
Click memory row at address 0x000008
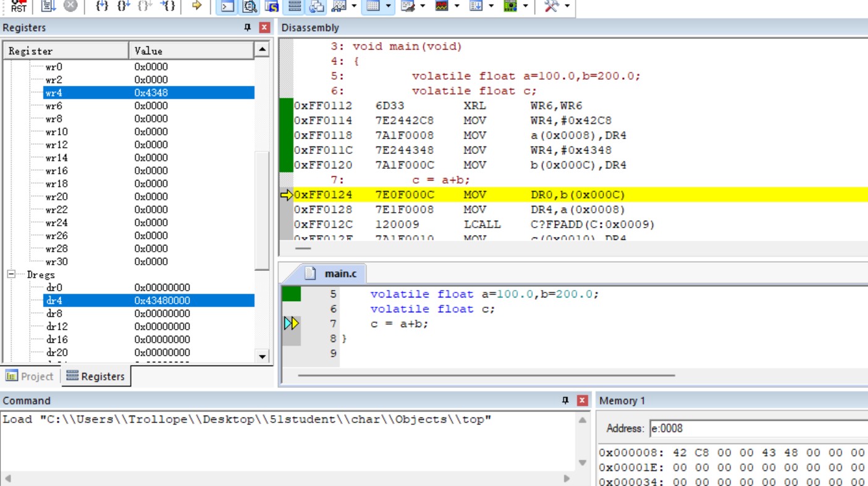733,453
